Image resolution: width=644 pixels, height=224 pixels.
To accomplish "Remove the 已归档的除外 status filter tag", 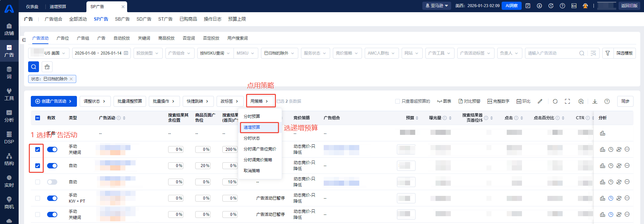I will click(71, 79).
